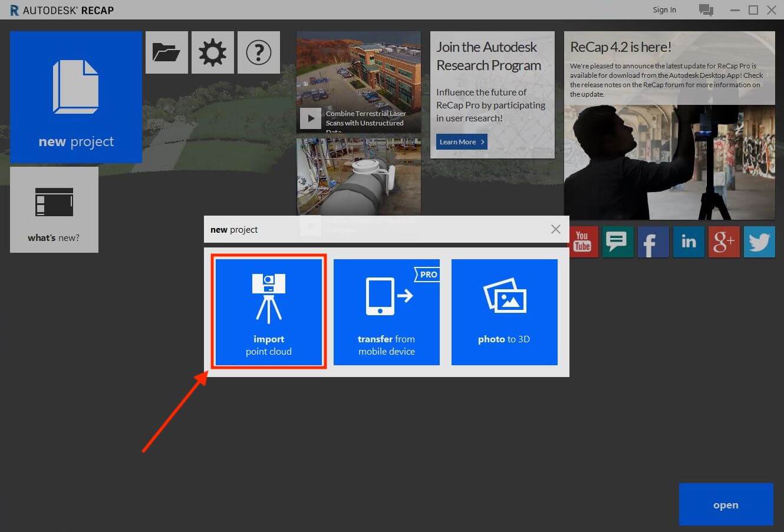This screenshot has width=784, height=532.
Task: Open the help question mark icon
Action: click(x=259, y=52)
